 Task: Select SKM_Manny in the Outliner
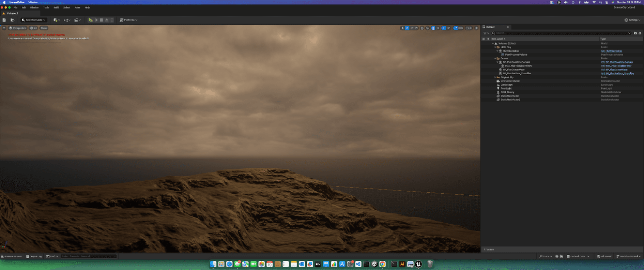pos(507,92)
